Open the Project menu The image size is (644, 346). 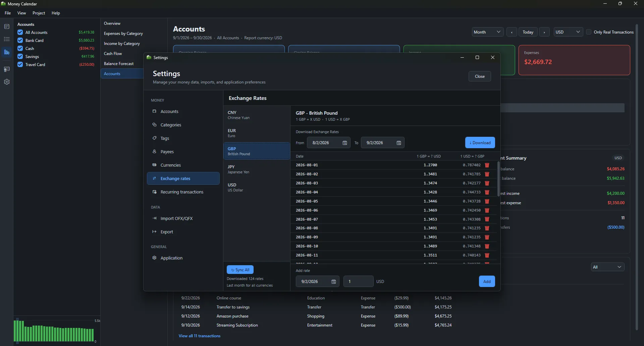point(39,13)
